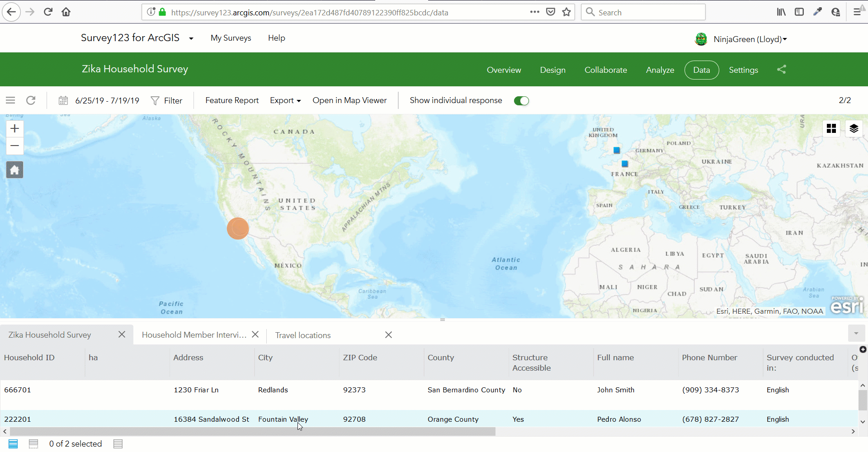The height and width of the screenshot is (452, 868).
Task: Expand the table tab list dropdown arrow
Action: coord(856,334)
